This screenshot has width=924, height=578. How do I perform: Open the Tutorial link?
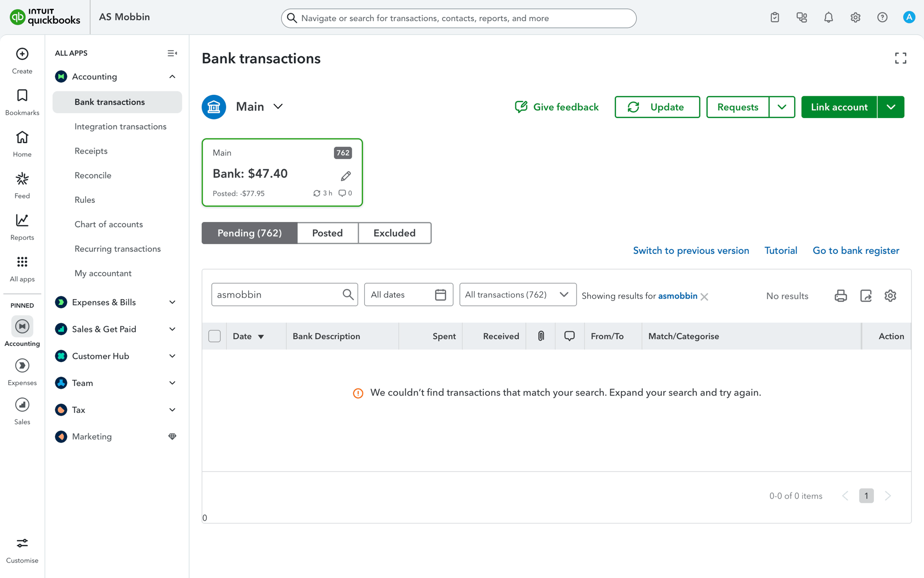(x=781, y=250)
